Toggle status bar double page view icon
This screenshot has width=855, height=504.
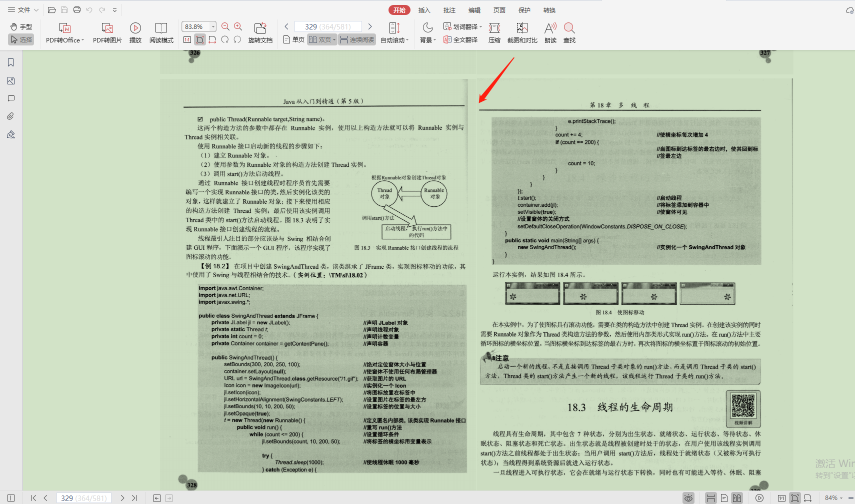click(x=737, y=498)
